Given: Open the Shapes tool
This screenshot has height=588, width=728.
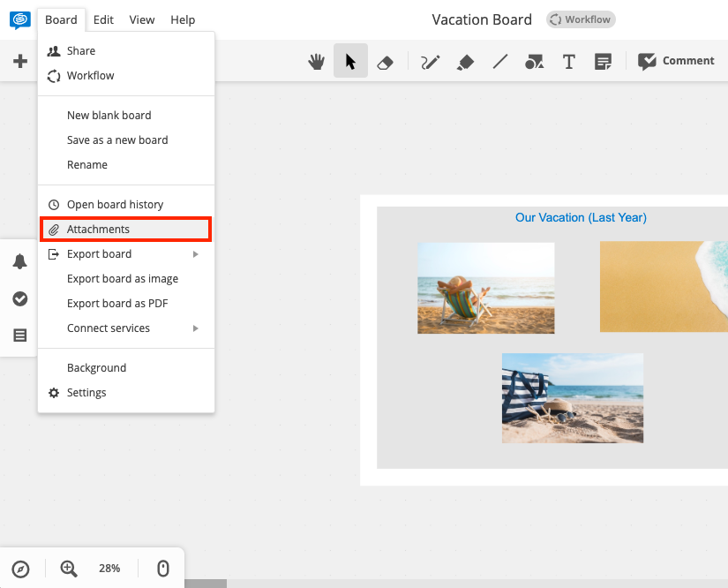Looking at the screenshot, I should pos(534,61).
